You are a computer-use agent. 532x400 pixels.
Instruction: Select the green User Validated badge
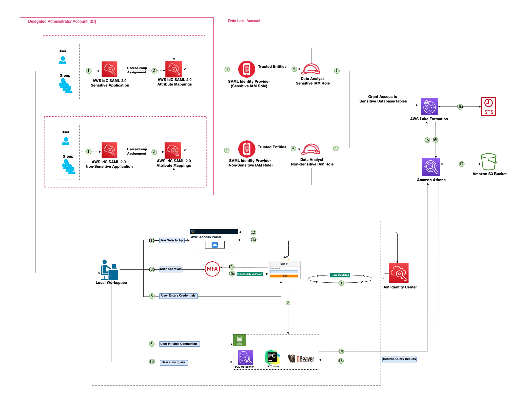point(340,275)
